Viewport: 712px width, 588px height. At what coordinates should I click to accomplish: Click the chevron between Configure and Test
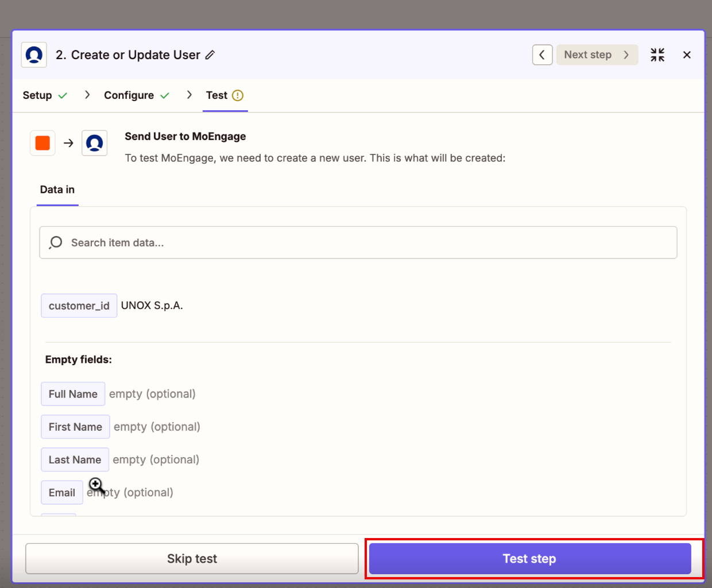coord(189,95)
